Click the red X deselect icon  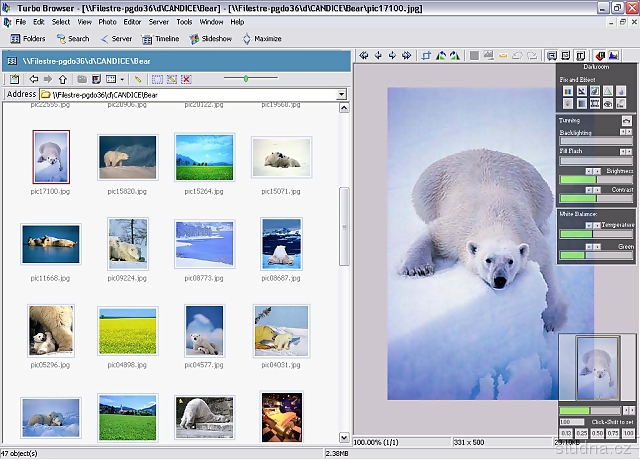186,78
